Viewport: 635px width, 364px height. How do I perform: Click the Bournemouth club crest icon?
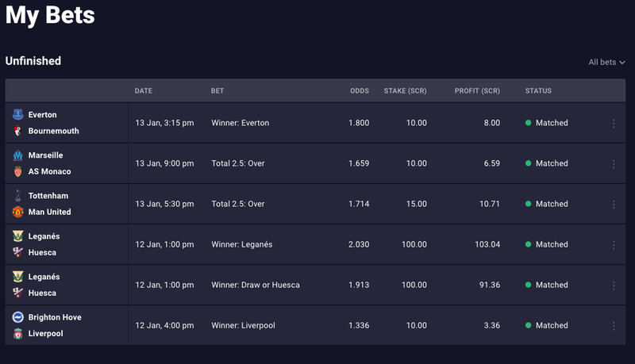coord(17,131)
